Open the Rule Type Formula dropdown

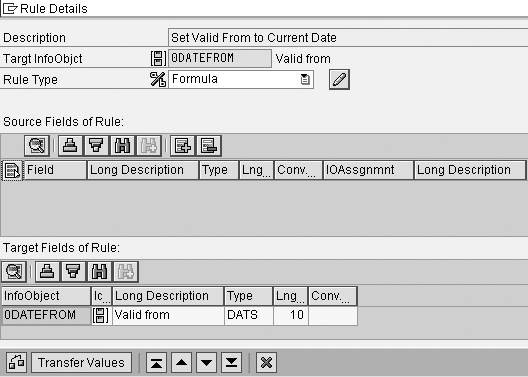[x=305, y=79]
